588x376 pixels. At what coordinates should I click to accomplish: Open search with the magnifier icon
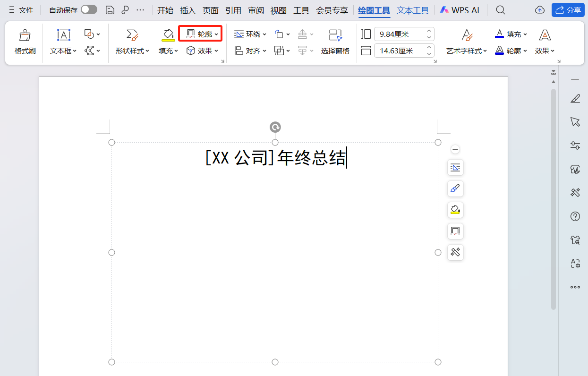[500, 9]
